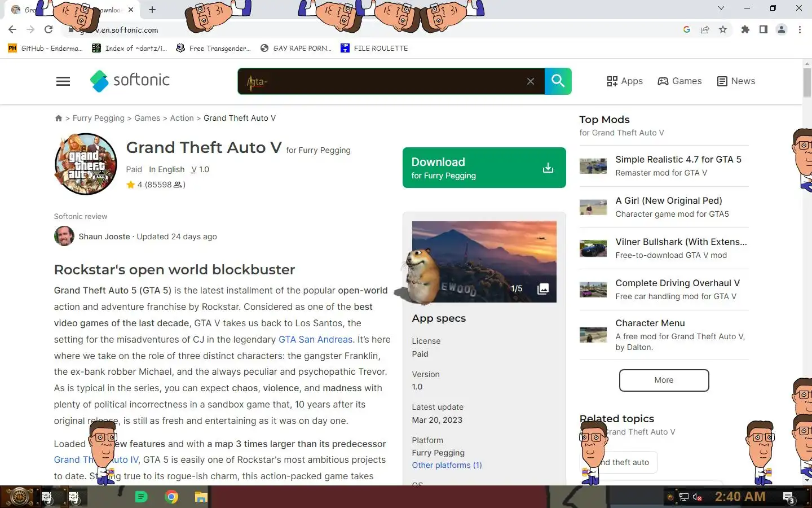Go back with the browser back arrow
Viewport: 812px width, 508px height.
coord(12,30)
